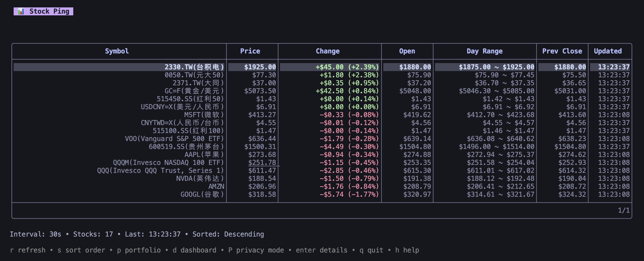644x261 pixels.
Task: Select the GOOGL(谷歌) symbol
Action: pos(202,194)
